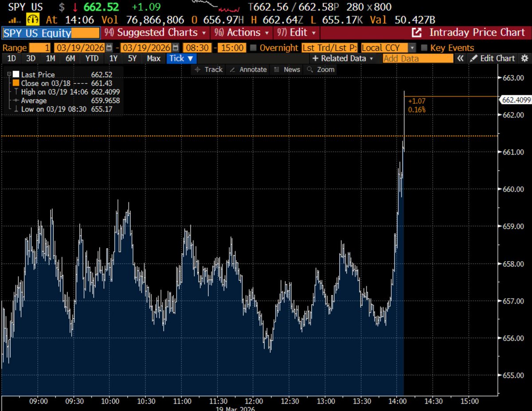Select the 1D period tab
Screen dimensions: 532x411
[x=12, y=58]
